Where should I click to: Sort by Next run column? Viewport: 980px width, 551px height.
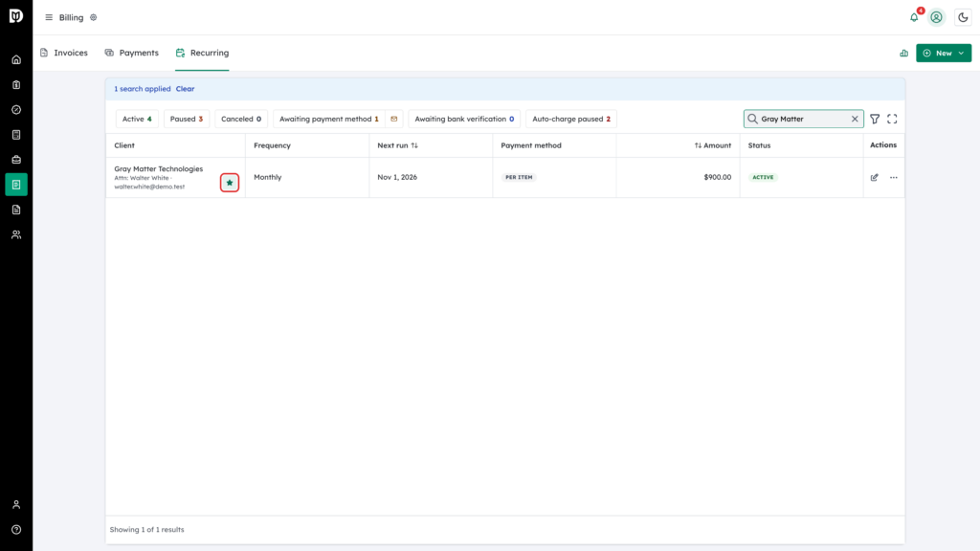coord(397,145)
